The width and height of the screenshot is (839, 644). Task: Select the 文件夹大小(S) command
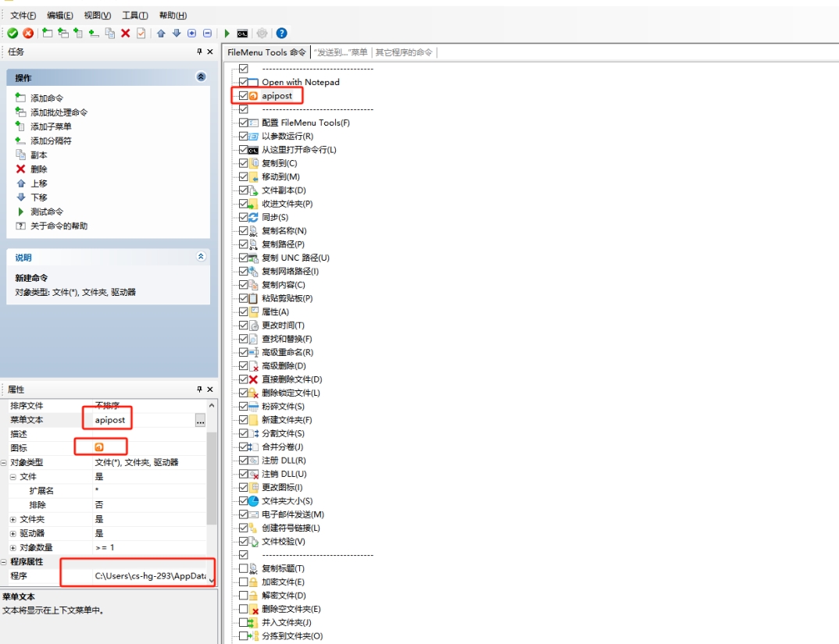(287, 500)
